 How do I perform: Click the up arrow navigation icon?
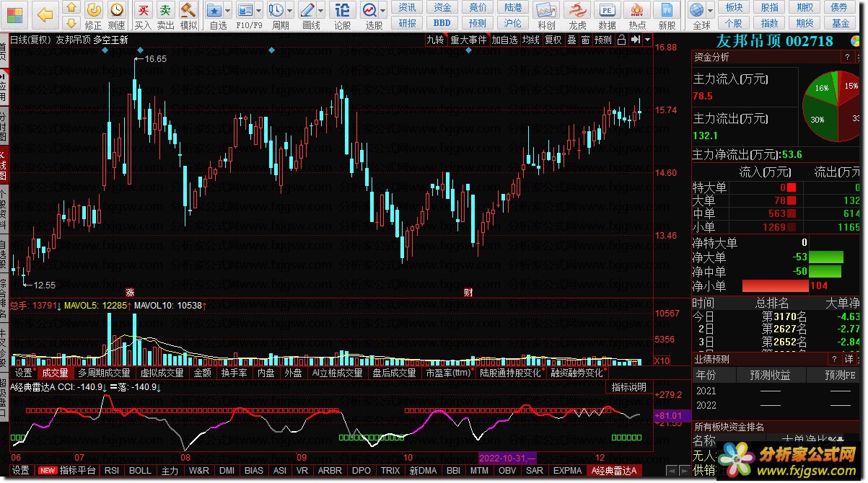pyautogui.click(x=71, y=8)
